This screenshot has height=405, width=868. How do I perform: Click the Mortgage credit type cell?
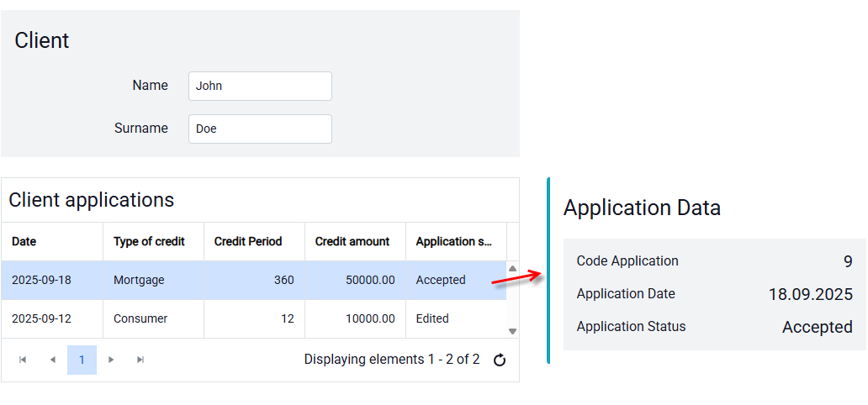pos(153,280)
